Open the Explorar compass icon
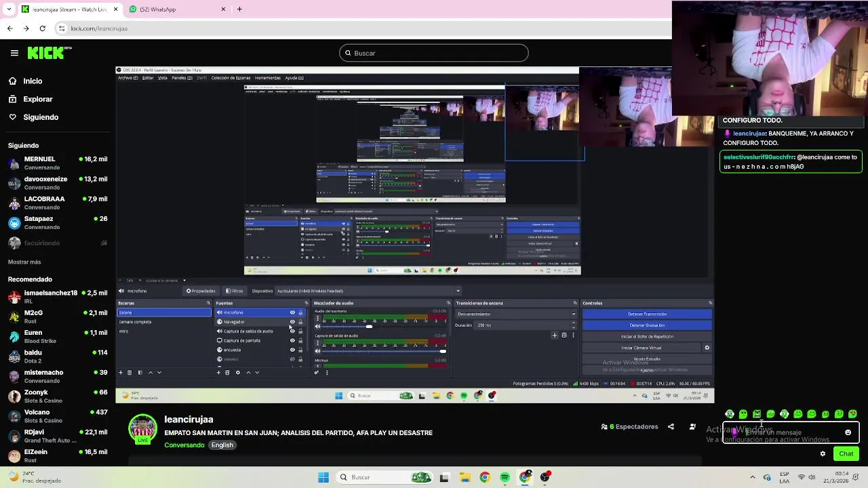This screenshot has height=488, width=868. 13,99
